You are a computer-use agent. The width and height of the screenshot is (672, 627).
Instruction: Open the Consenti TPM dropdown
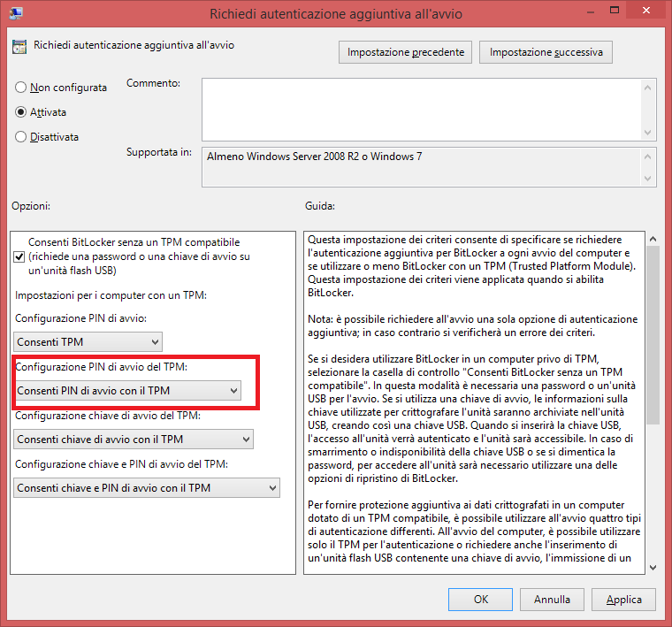tap(88, 342)
